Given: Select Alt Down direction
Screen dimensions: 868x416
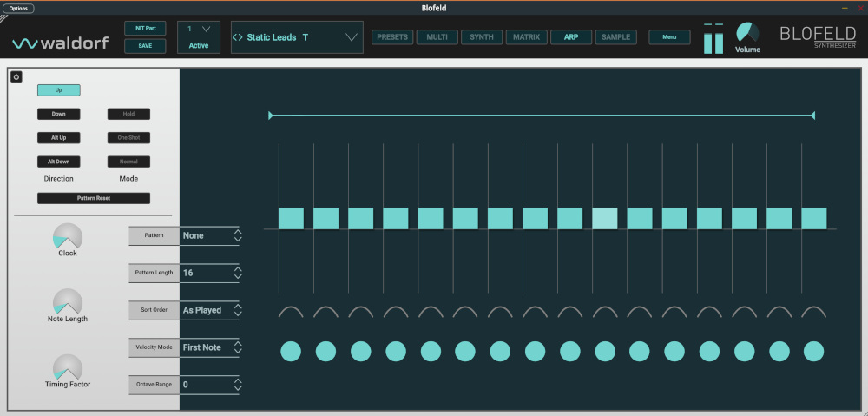Looking at the screenshot, I should [x=58, y=162].
